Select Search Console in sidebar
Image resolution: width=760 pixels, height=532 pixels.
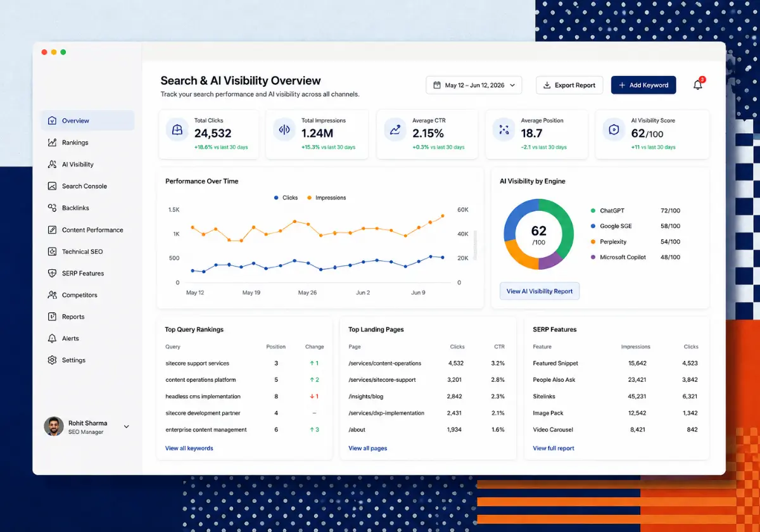point(87,186)
